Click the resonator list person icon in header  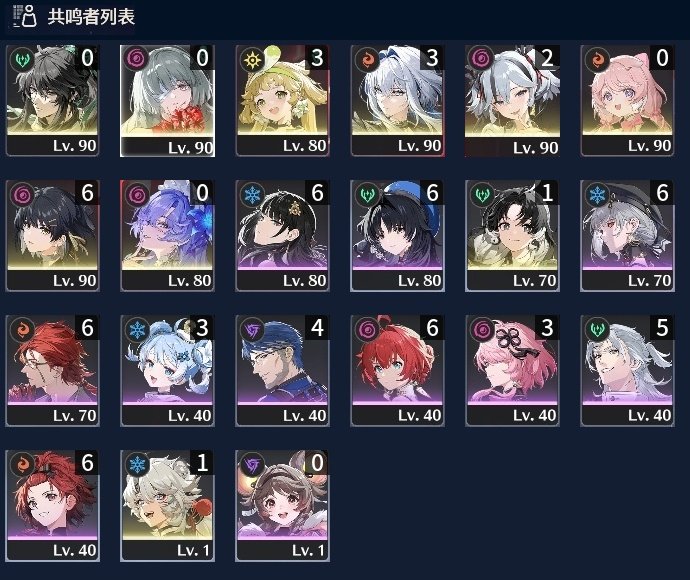24,16
